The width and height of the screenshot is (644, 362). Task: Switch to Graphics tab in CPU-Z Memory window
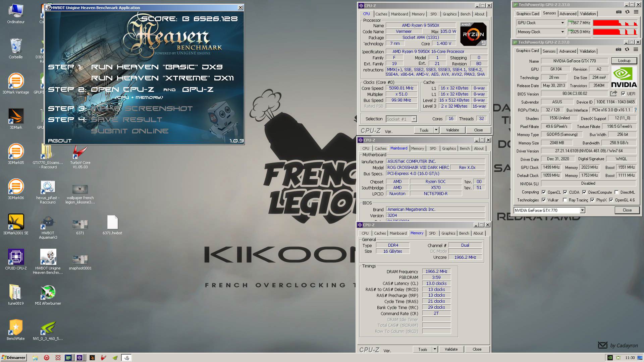pyautogui.click(x=448, y=233)
